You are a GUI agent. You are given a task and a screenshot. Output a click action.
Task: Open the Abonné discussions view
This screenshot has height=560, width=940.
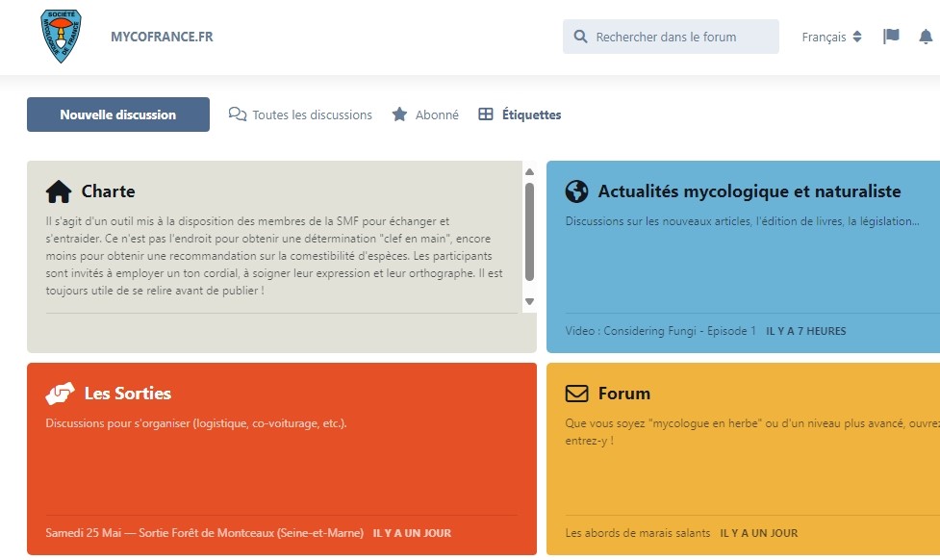[x=425, y=115]
